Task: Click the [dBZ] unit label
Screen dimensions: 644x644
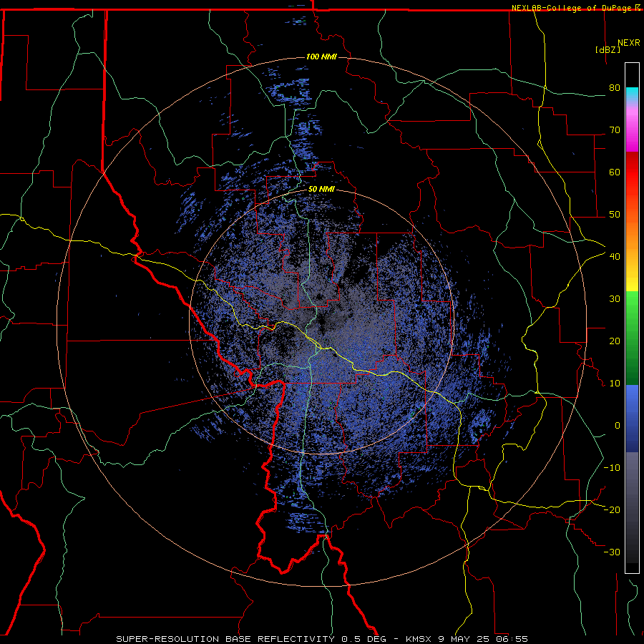Action: (x=608, y=50)
